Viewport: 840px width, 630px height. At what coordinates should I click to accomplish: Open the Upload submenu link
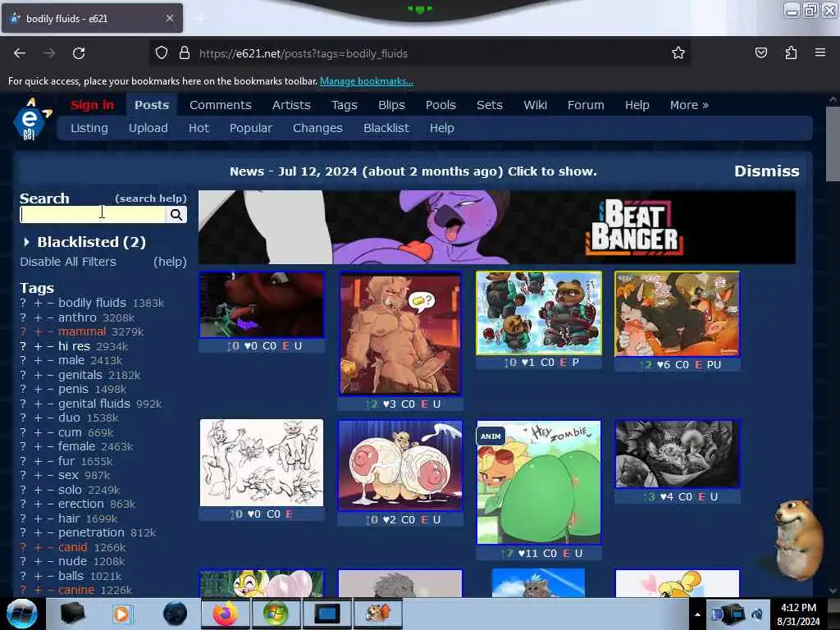(148, 128)
